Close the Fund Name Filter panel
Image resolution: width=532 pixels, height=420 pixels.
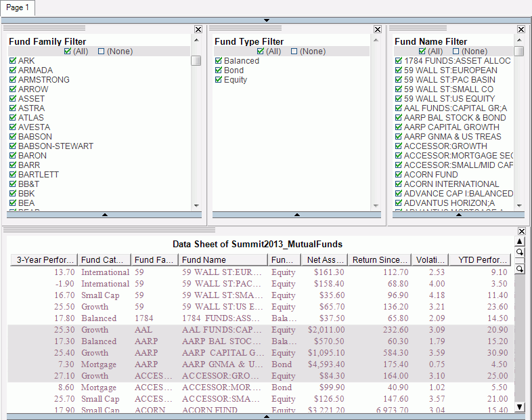point(520,30)
